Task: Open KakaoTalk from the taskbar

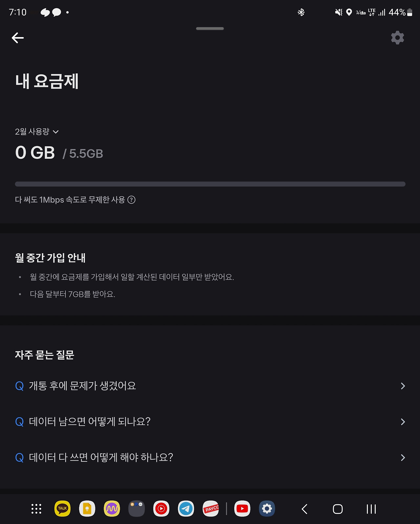Action: pyautogui.click(x=62, y=509)
